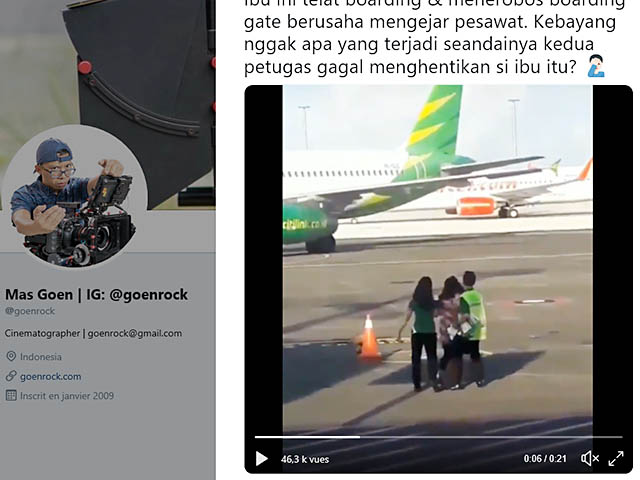Seek along the video progress bar
Viewport: 640px width, 480px height.
438,437
